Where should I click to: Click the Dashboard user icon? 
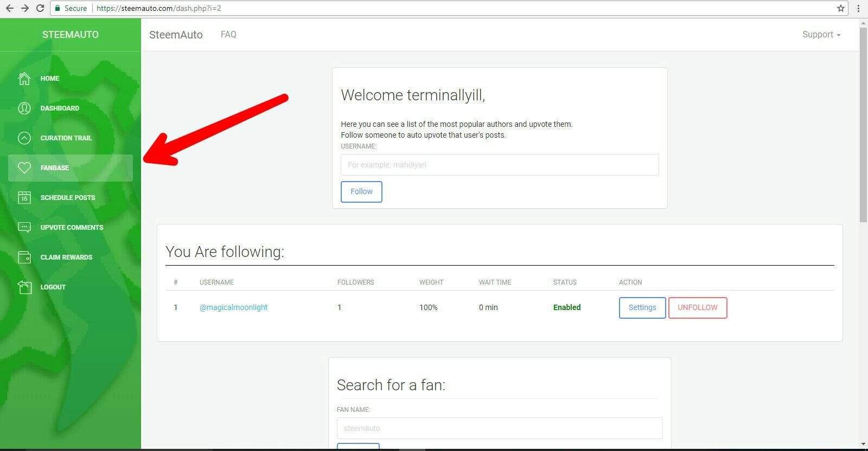tap(24, 108)
